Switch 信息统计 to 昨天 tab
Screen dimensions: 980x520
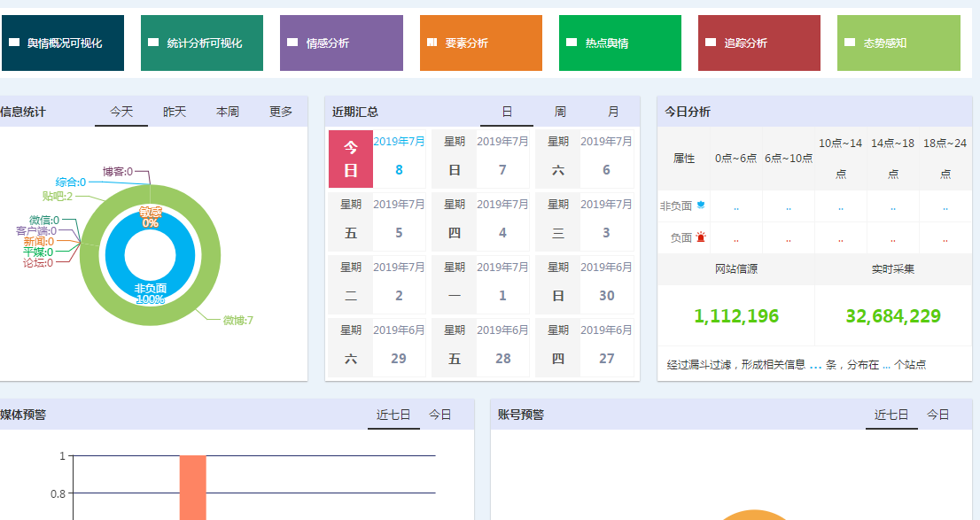(x=175, y=112)
